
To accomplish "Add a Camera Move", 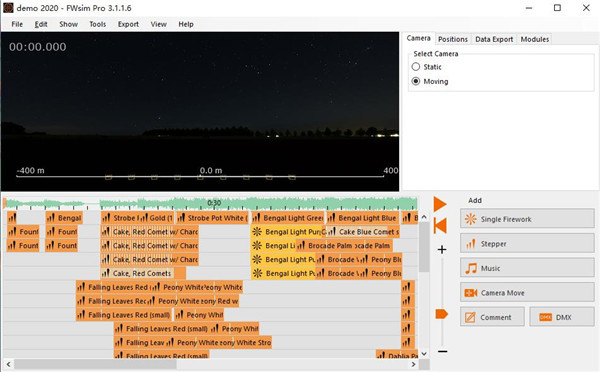I will [x=527, y=292].
